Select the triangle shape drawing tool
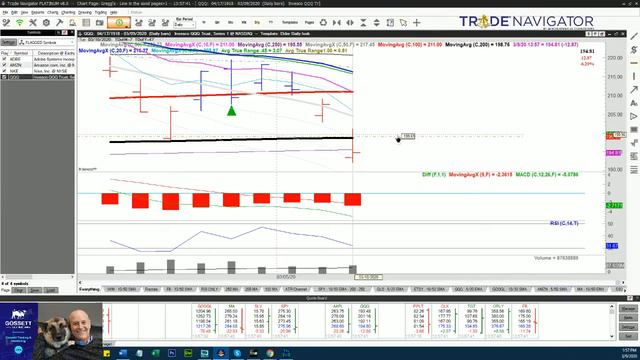640x360 pixels. 634,116
